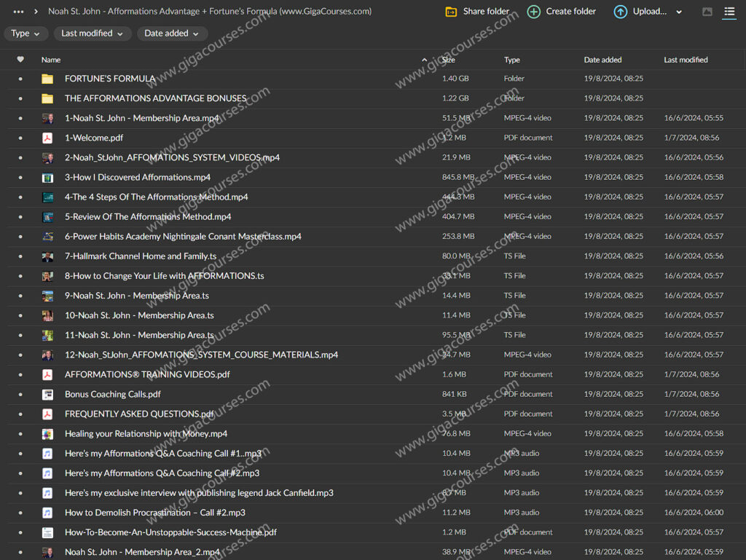The image size is (746, 560).
Task: Switch to thumbnail view
Action: click(x=707, y=12)
